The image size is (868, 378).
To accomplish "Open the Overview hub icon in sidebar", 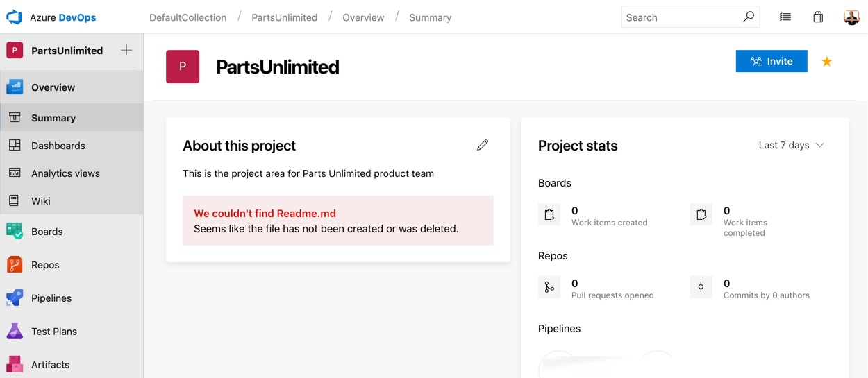I will coord(15,87).
